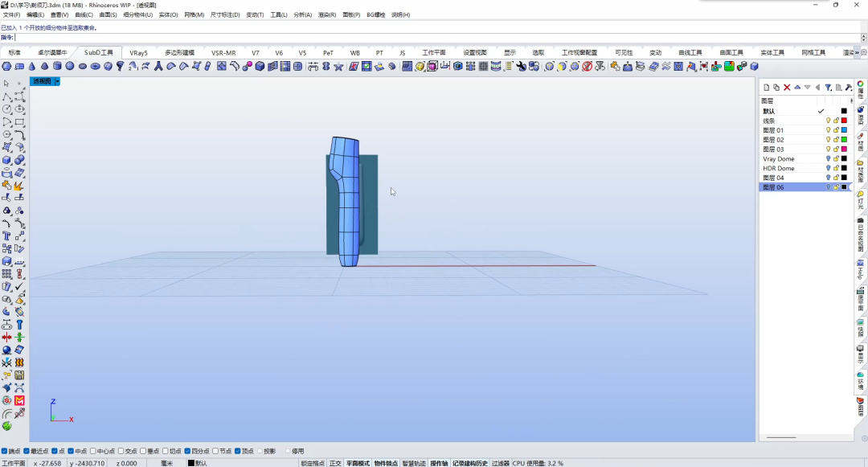868x467 pixels.
Task: Open the 文件(F) menu
Action: [11, 15]
